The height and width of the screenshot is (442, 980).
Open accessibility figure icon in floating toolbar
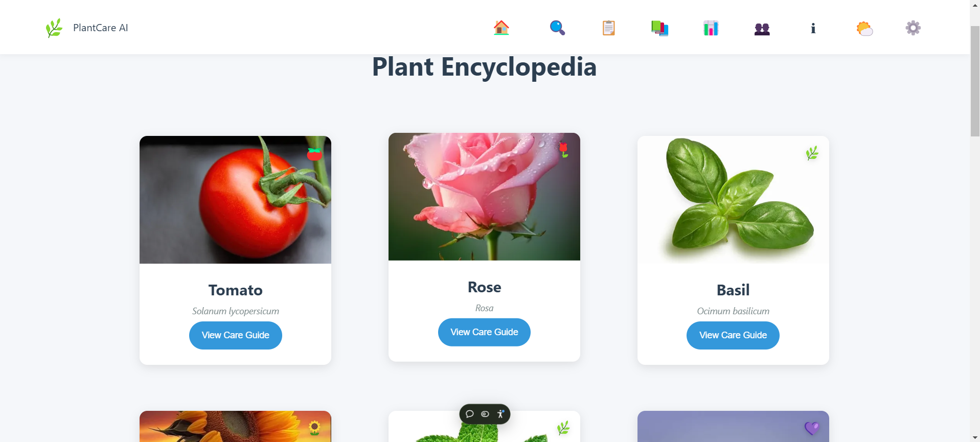500,414
